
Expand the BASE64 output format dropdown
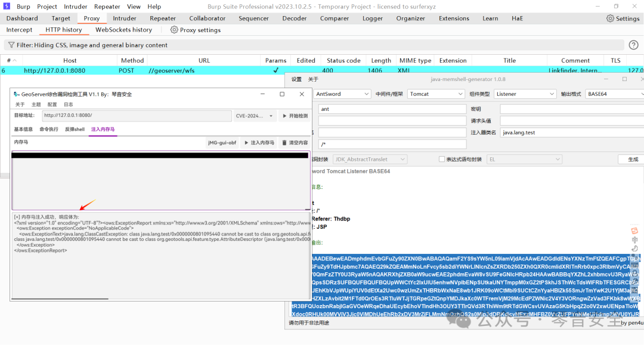[x=615, y=94]
